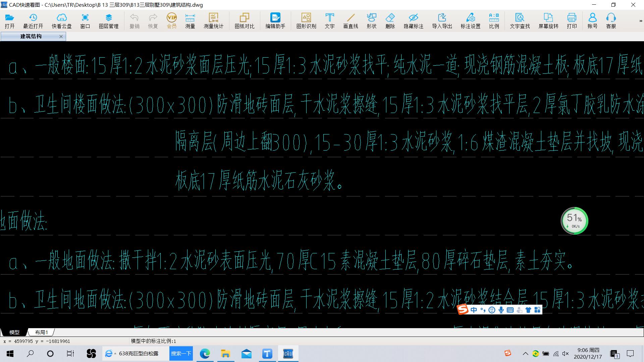Open Sogou toolbox grid icon
The width and height of the screenshot is (644, 362).
click(537, 310)
